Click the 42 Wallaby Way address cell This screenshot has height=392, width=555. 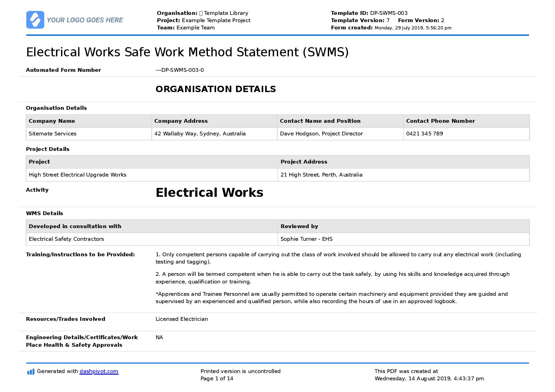tap(200, 134)
